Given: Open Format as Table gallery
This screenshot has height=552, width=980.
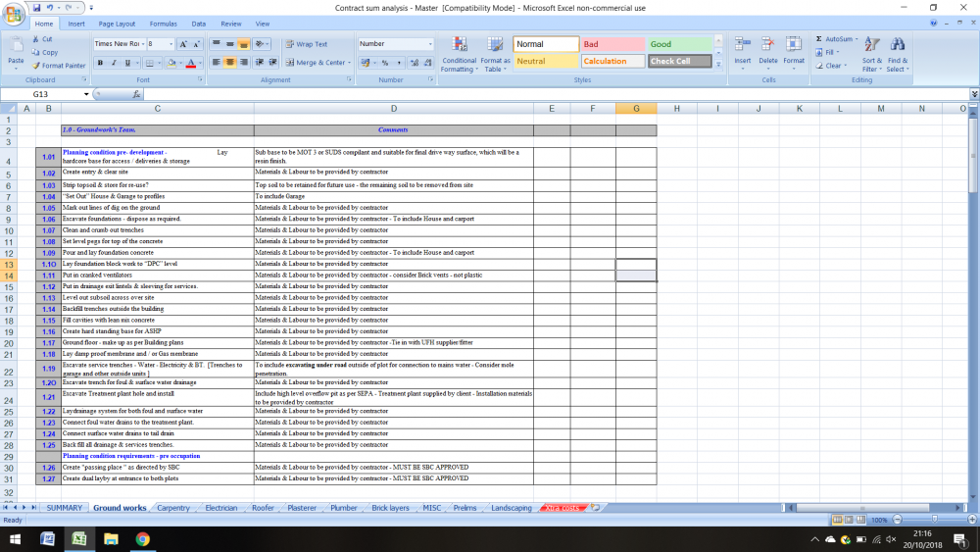Looking at the screenshot, I should coord(495,54).
